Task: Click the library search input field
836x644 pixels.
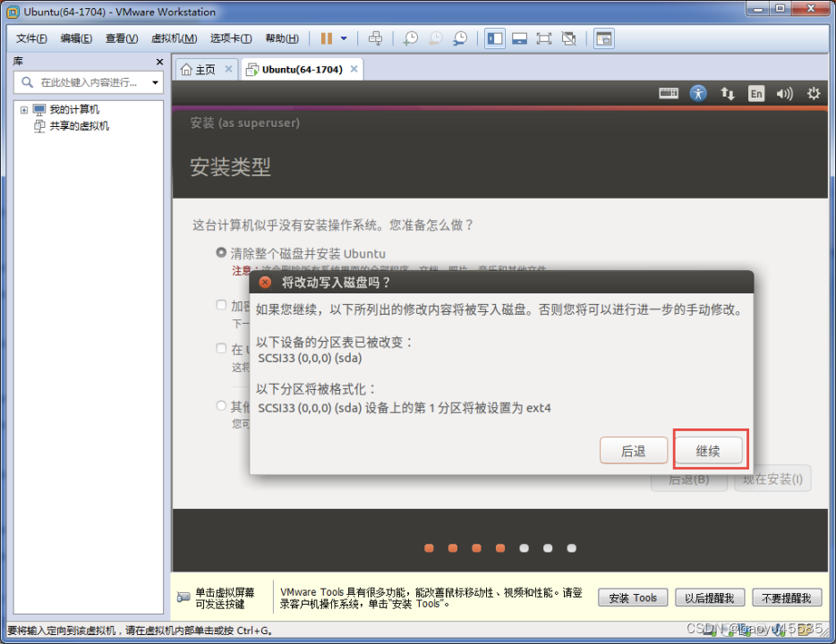Action: pyautogui.click(x=88, y=82)
